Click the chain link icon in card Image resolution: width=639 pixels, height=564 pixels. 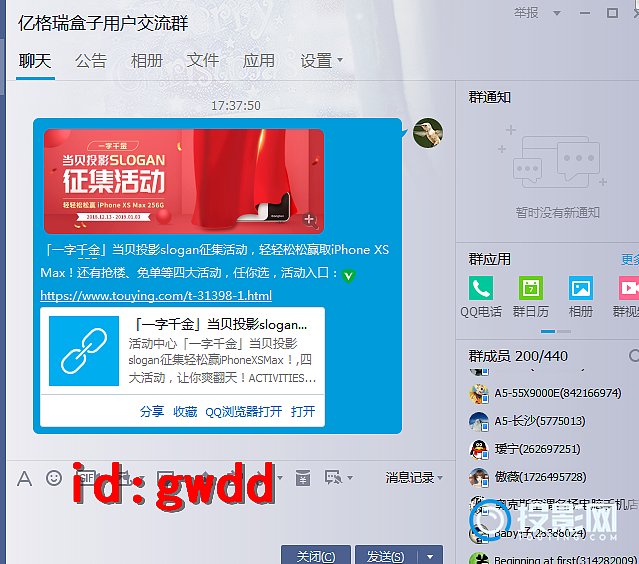click(84, 351)
